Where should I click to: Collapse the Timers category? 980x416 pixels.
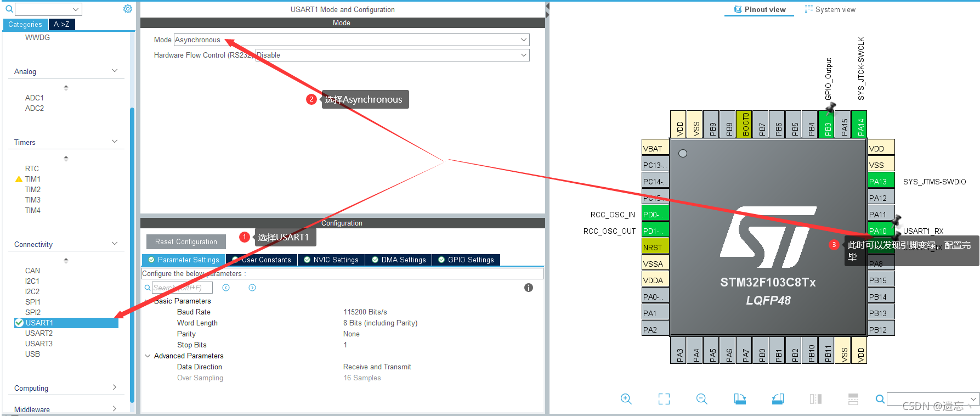(x=115, y=142)
